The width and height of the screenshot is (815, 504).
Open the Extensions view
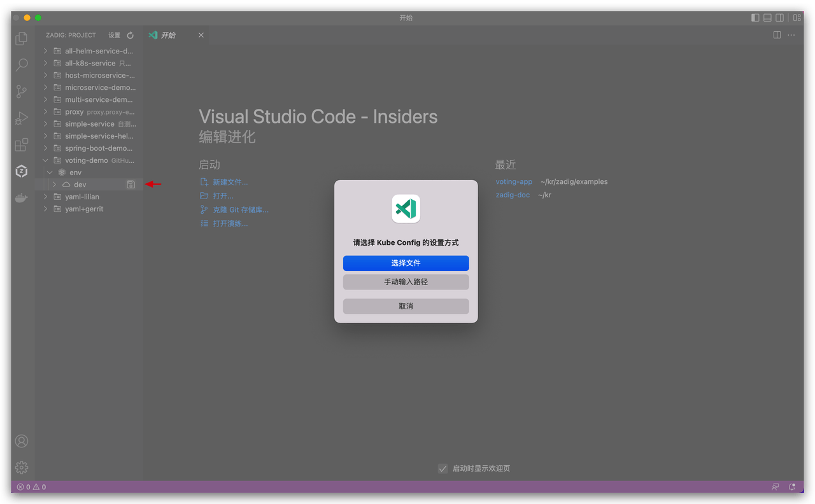pyautogui.click(x=21, y=144)
